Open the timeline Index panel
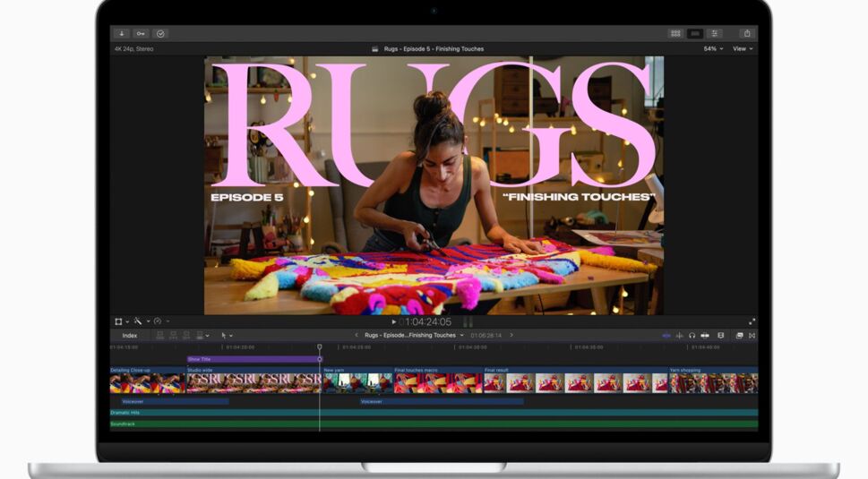Screen dimensions: 868x479 pyautogui.click(x=130, y=336)
